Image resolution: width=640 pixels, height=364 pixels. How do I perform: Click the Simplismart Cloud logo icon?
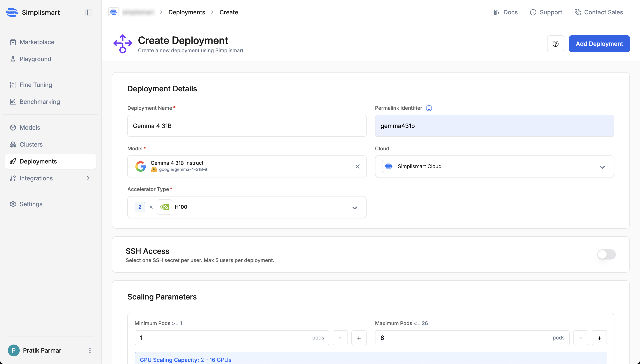(x=388, y=166)
